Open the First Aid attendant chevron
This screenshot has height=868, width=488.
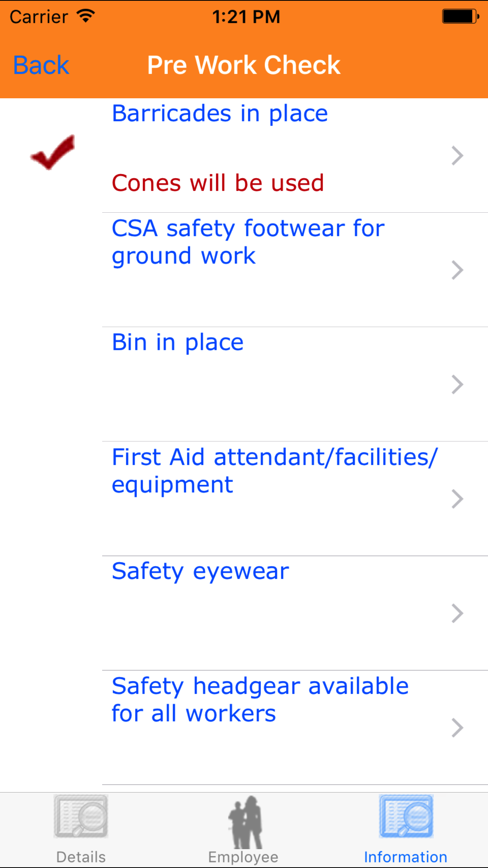(x=457, y=499)
